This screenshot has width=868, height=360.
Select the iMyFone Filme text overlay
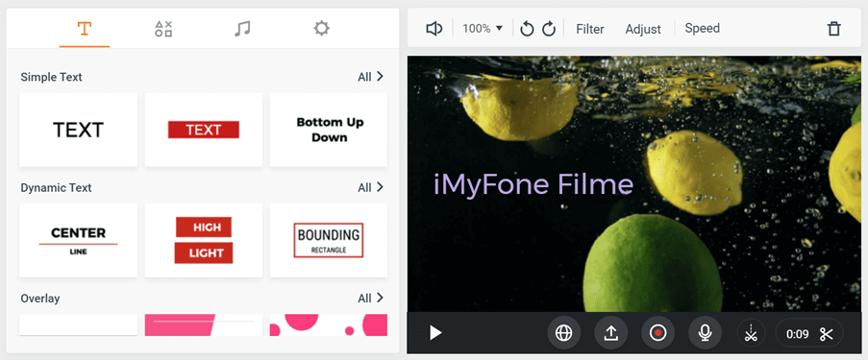533,184
